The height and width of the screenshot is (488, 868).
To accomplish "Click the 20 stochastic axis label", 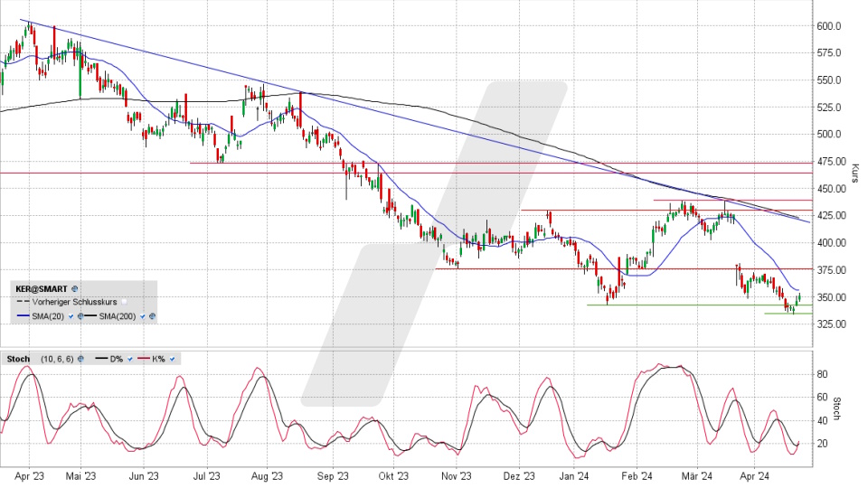I will (822, 444).
